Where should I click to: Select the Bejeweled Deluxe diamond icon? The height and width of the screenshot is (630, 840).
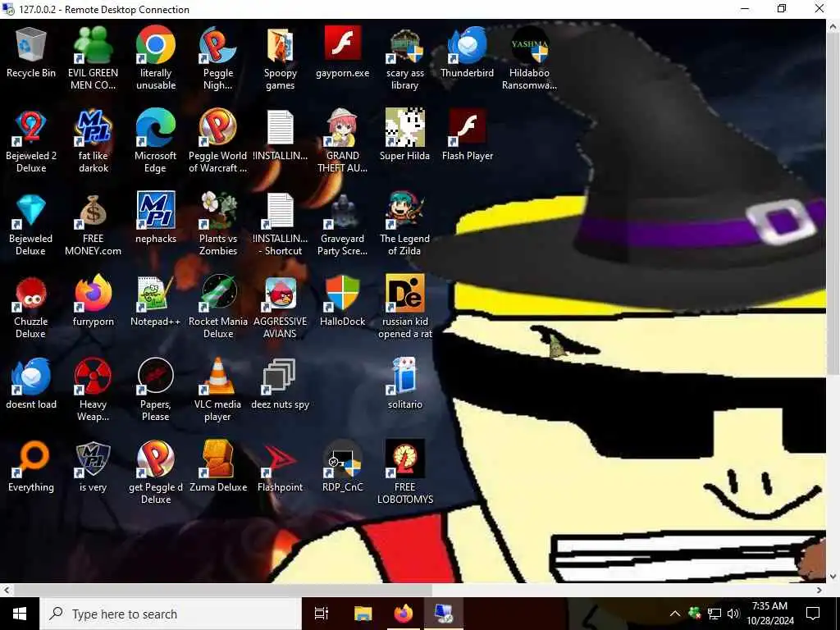[x=30, y=224]
